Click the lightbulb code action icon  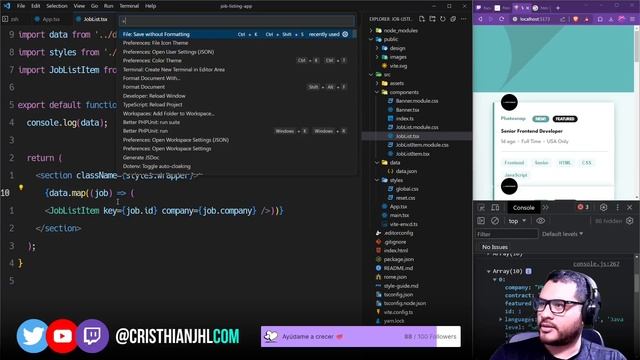(21, 188)
